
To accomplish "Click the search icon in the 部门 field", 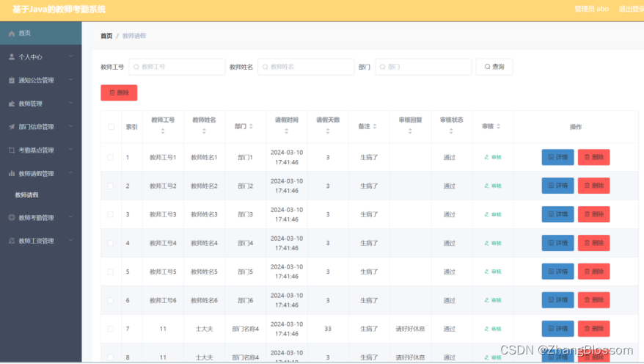I will (383, 67).
